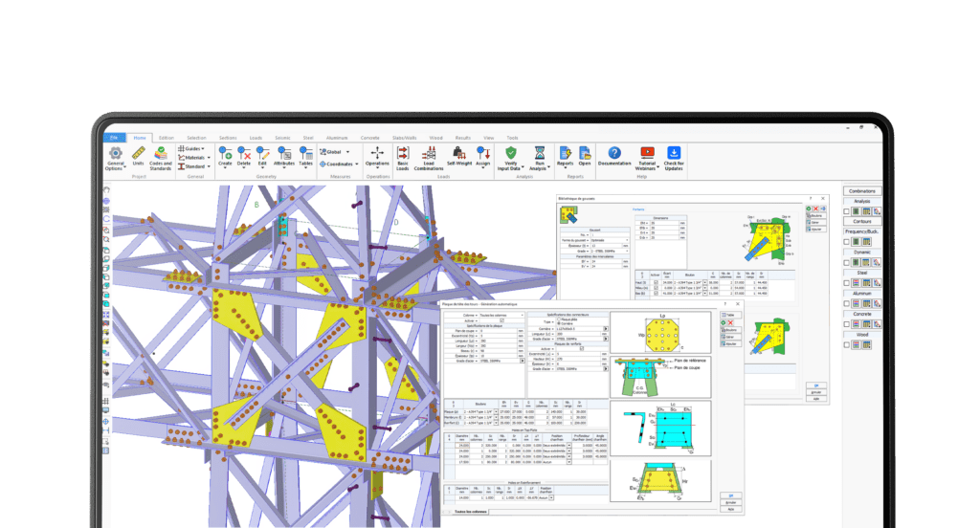Screen dimensions: 980x528
Task: Expand the Guides dropdown
Action: point(191,148)
